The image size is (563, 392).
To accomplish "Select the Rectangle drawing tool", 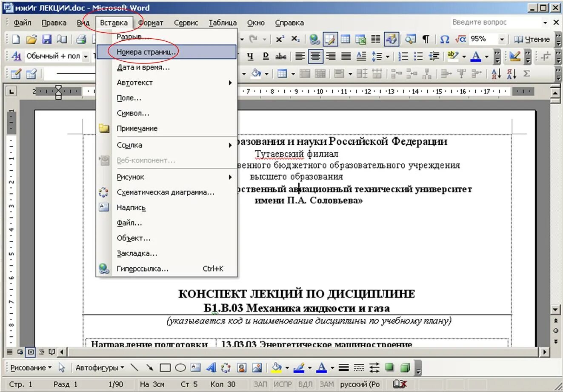I will tap(165, 368).
